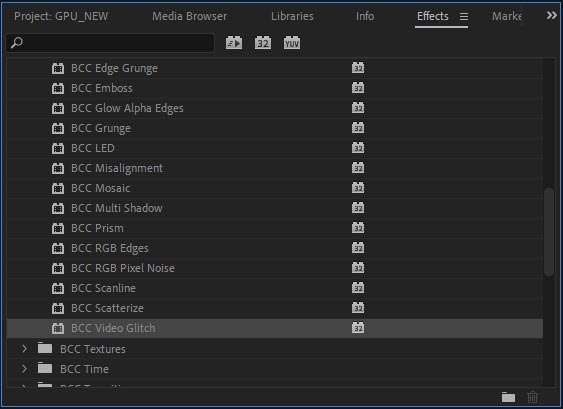Click effect icon beside BCC Multi Shadow
This screenshot has width=563, height=409.
(58, 208)
